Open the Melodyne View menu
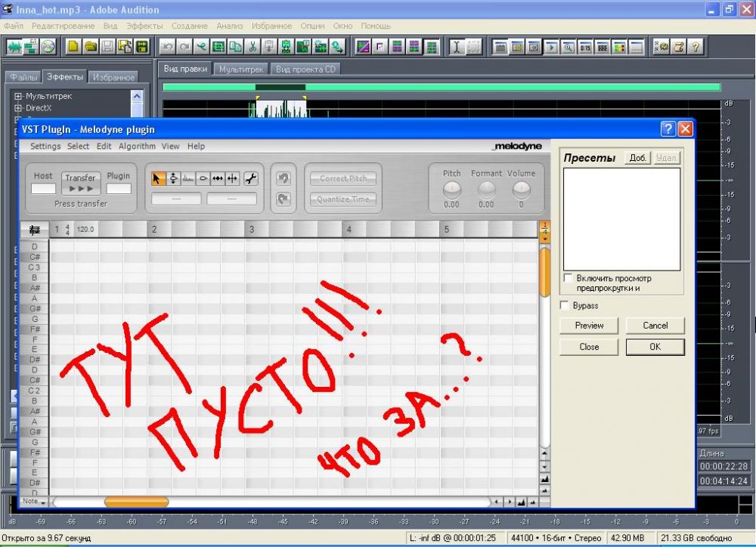Image resolution: width=756 pixels, height=547 pixels. click(170, 146)
